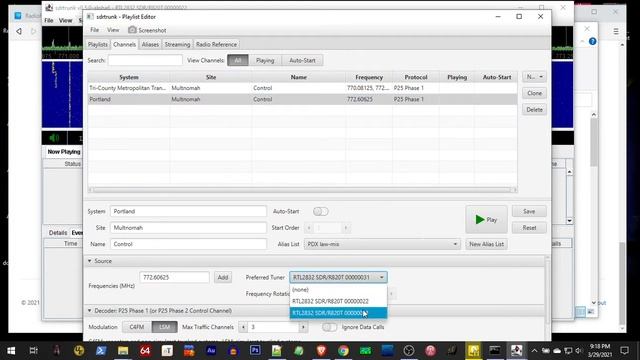Open the red 64 app on the taskbar
The width and height of the screenshot is (640, 360).
click(145, 351)
